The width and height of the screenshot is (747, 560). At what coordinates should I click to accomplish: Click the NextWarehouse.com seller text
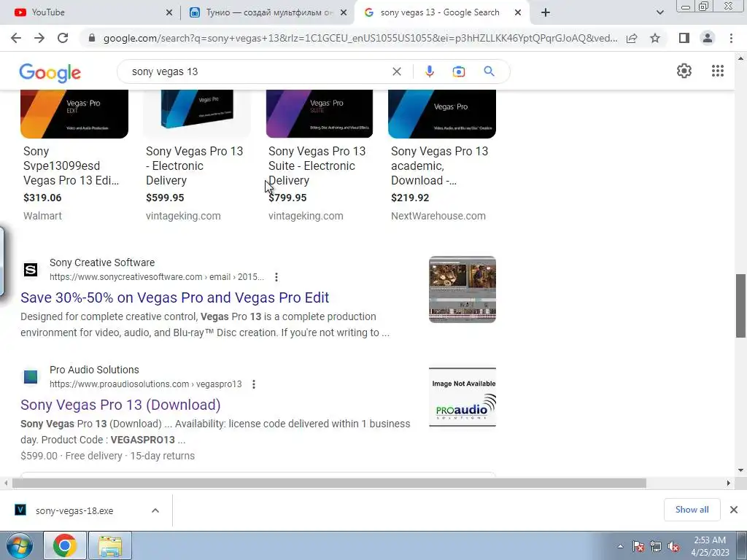click(438, 216)
